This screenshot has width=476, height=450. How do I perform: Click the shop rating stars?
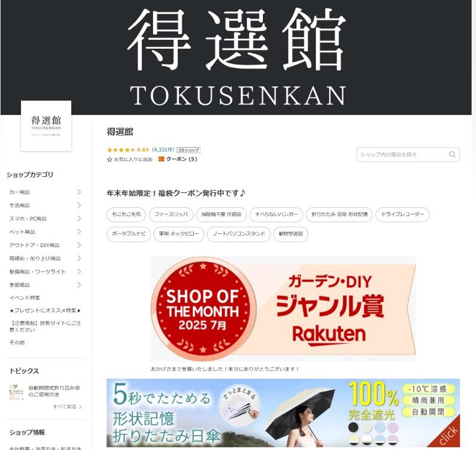(121, 149)
